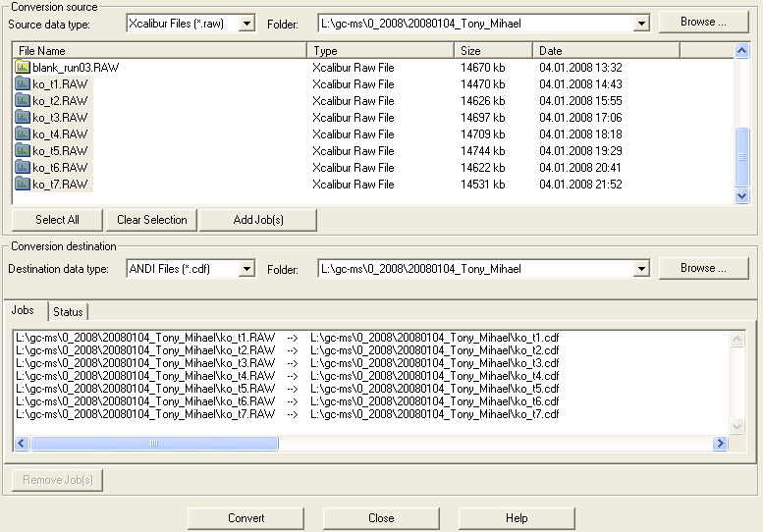
Task: Click the file list vertical scrollbar thumb
Action: pyautogui.click(x=741, y=157)
